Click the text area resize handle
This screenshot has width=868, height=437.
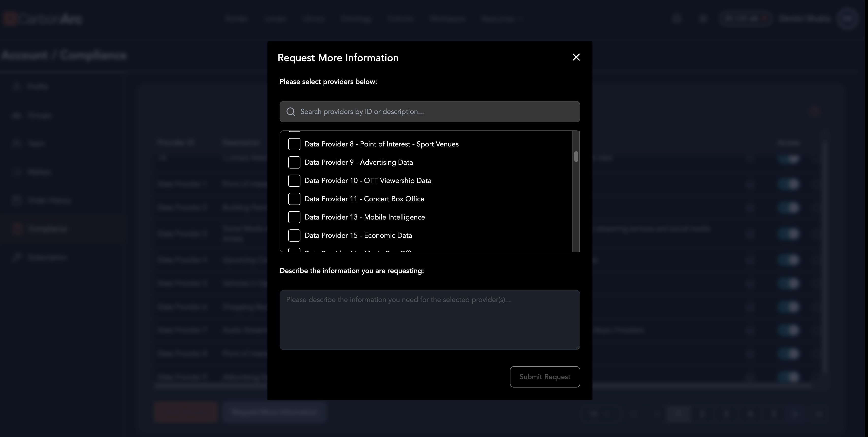point(577,347)
